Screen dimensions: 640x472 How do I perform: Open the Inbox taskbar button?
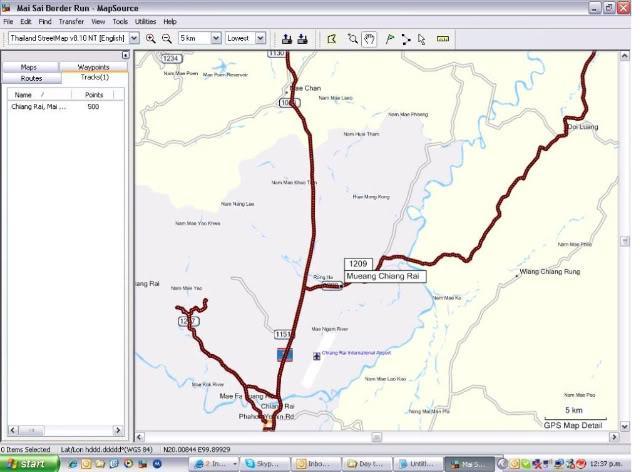click(x=315, y=464)
